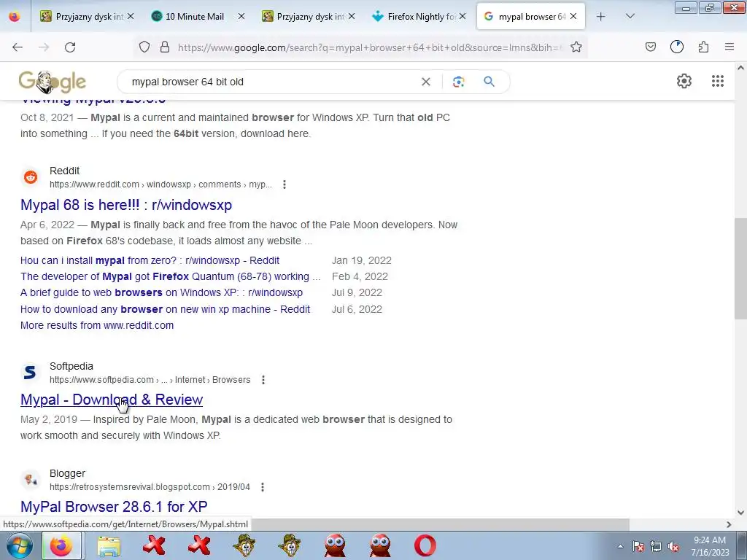Viewport: 747px width, 560px height.
Task: Open a new browser tab
Action: (601, 16)
